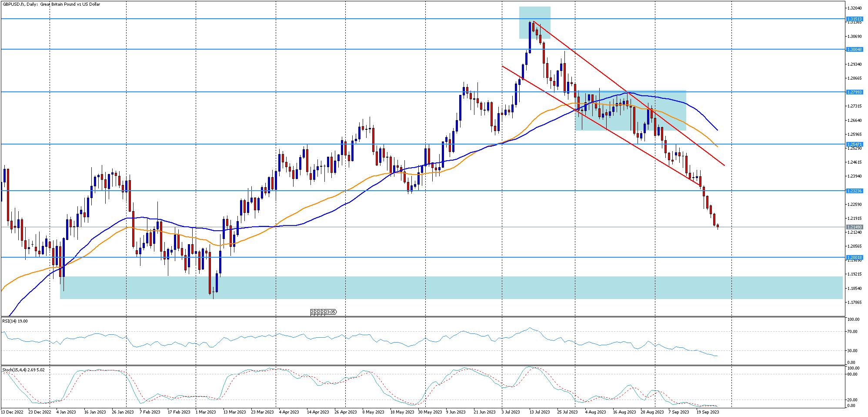Click the 70.00 level on RSI scale
Screen dimensions: 868x417
pyautogui.click(x=853, y=332)
